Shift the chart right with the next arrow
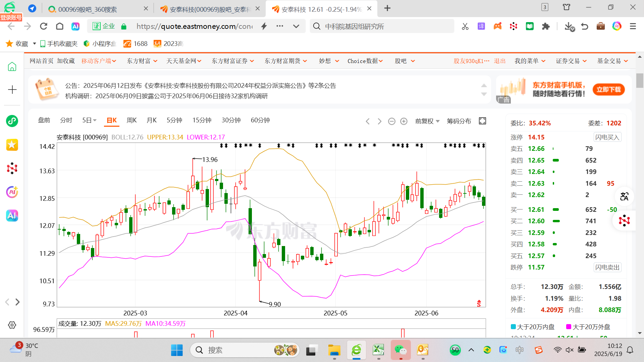 point(379,121)
